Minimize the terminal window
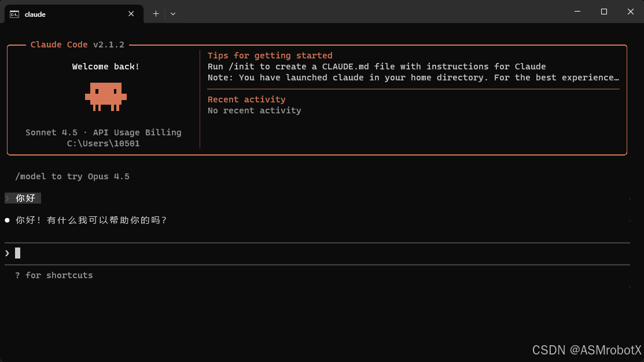The image size is (644, 362). [x=577, y=12]
